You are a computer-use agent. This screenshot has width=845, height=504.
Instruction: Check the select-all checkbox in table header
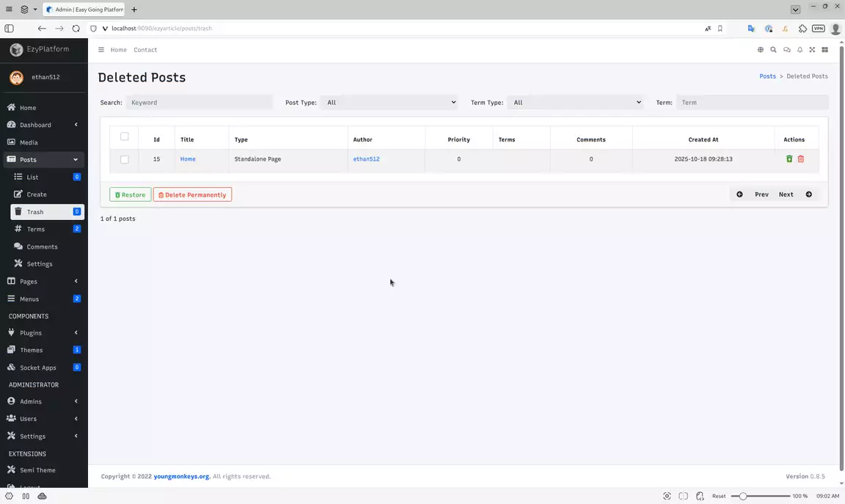124,136
